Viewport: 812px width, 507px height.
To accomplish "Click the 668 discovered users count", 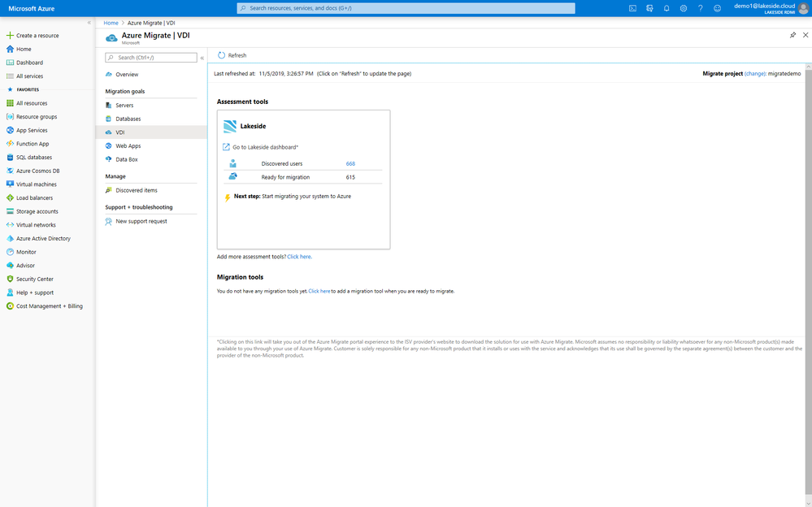I will 350,163.
